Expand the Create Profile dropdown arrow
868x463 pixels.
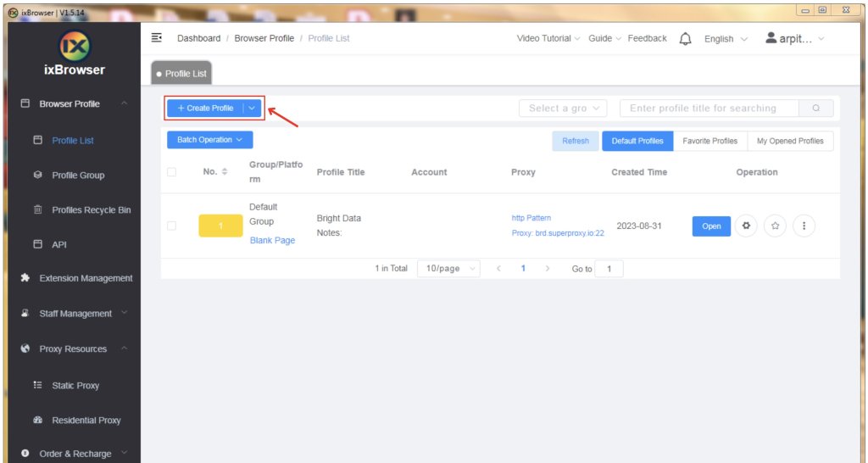pyautogui.click(x=252, y=109)
